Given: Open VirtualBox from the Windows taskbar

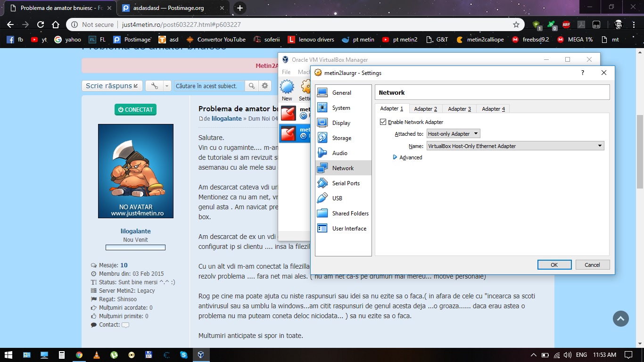Looking at the screenshot, I should [200, 355].
